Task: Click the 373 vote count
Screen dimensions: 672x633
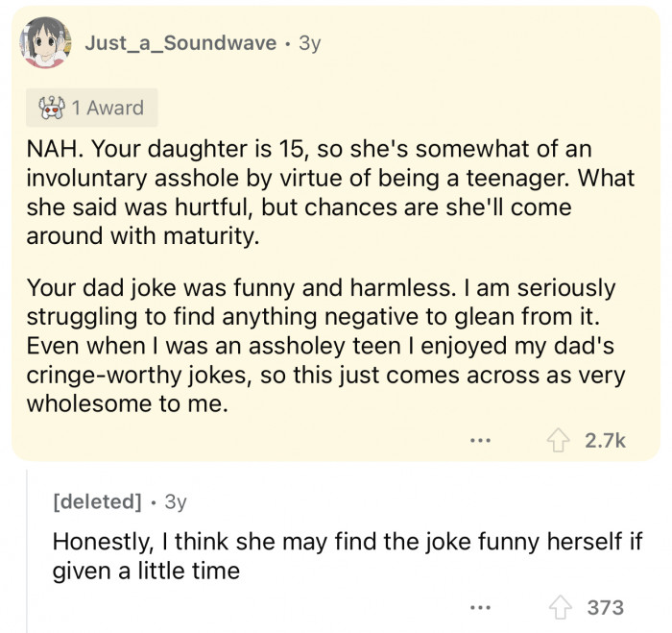Action: pyautogui.click(x=605, y=607)
